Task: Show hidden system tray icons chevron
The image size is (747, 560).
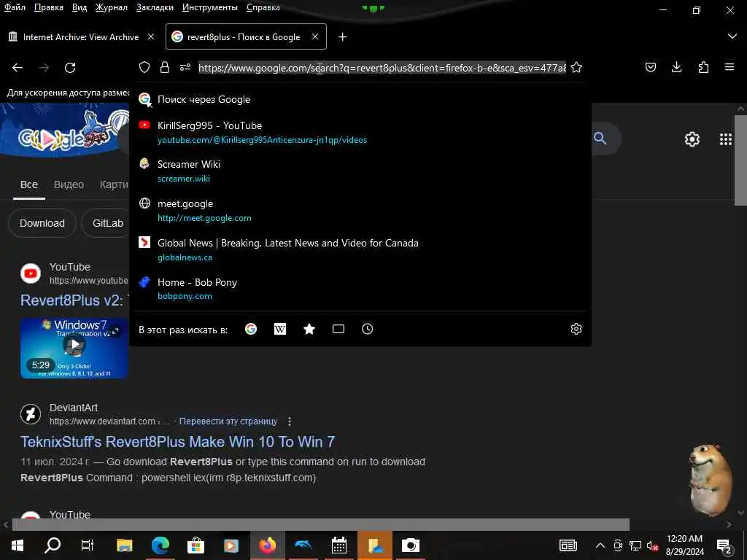Action: coord(600,545)
